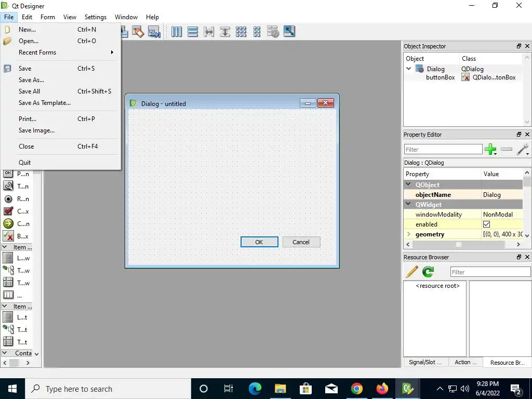Select the Table View widget icon
532x399 pixels.
(8, 283)
